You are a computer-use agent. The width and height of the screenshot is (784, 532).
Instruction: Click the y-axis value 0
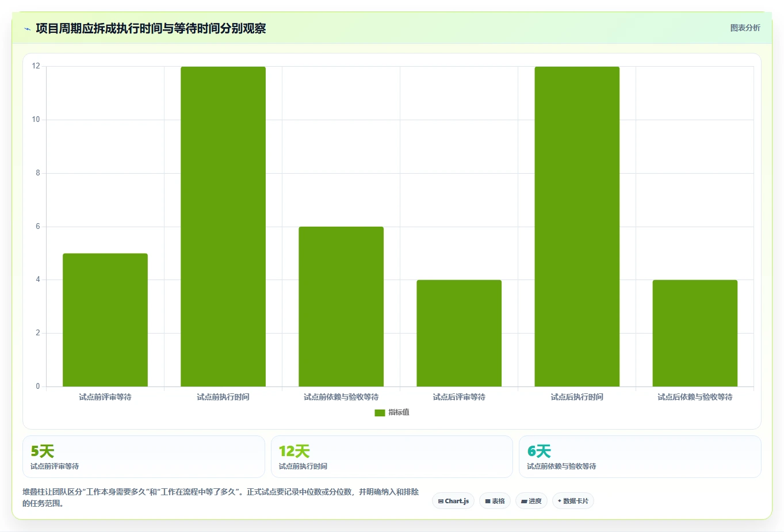coord(38,386)
